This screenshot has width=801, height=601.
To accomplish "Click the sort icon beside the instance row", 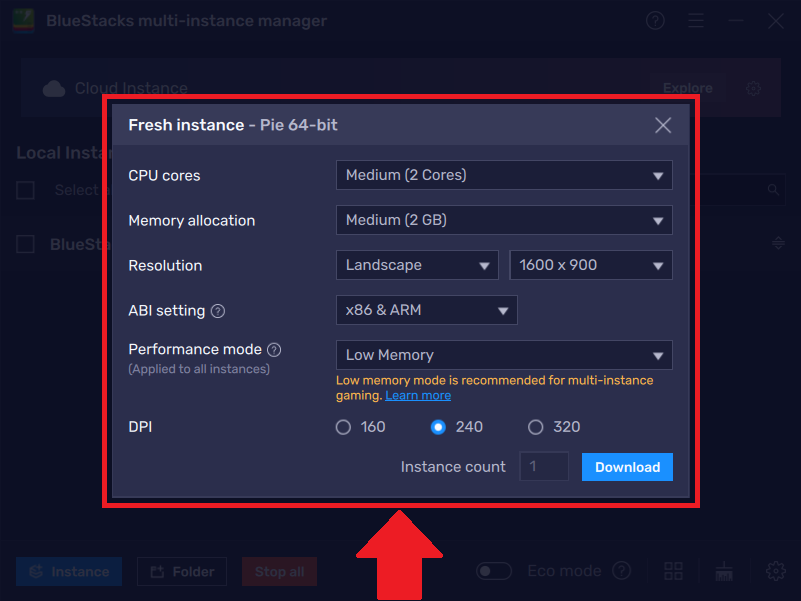I will 778,243.
